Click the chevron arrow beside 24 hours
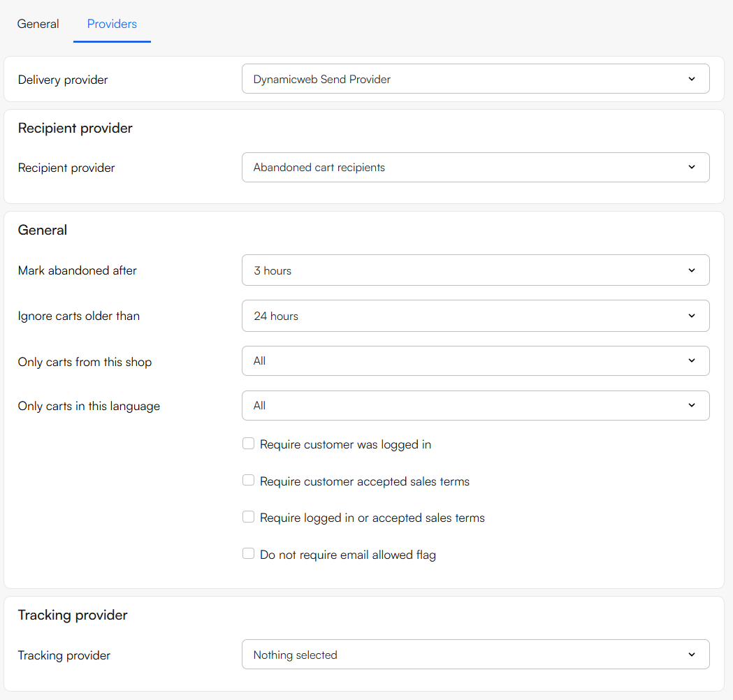Screen dimensions: 733x700 (692, 316)
